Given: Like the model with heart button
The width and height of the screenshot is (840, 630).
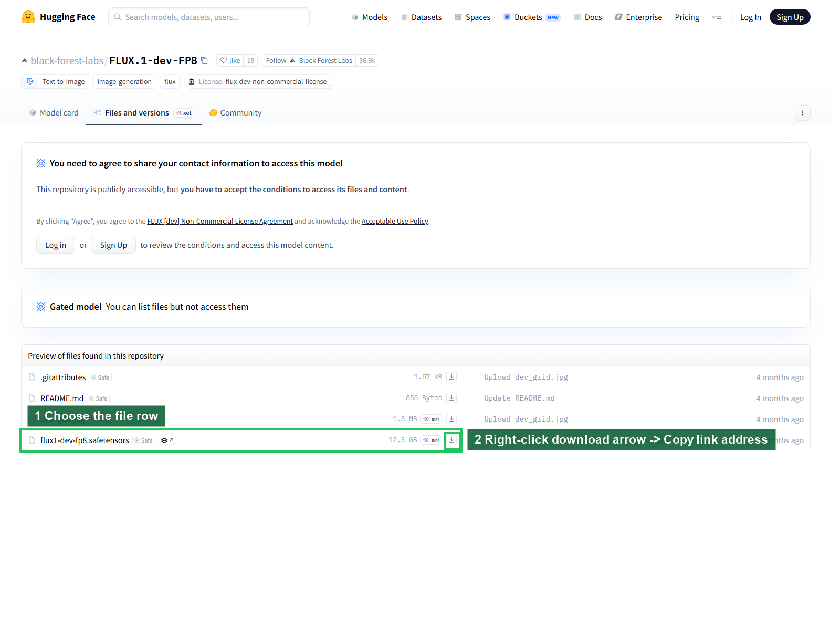Looking at the screenshot, I should click(230, 61).
